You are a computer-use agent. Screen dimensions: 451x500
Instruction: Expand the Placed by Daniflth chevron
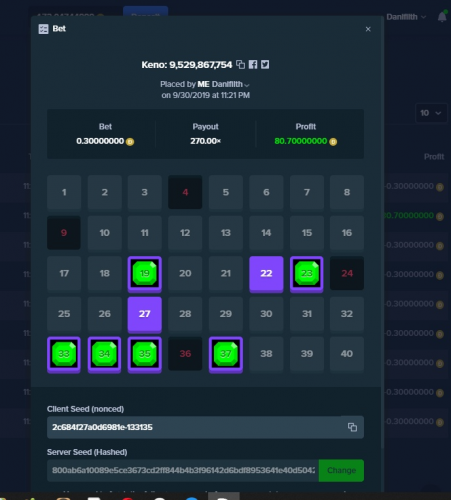(247, 85)
